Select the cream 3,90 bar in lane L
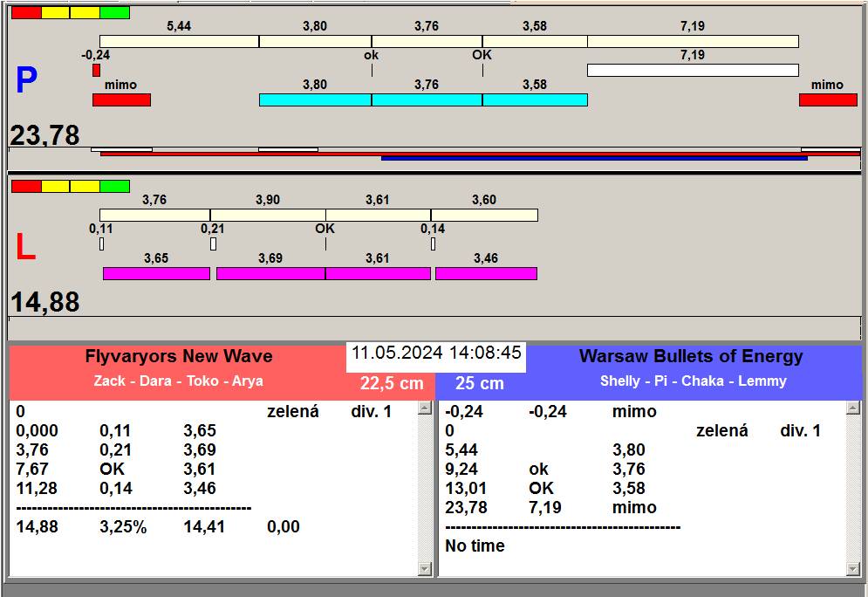The width and height of the screenshot is (868, 597). [268, 215]
